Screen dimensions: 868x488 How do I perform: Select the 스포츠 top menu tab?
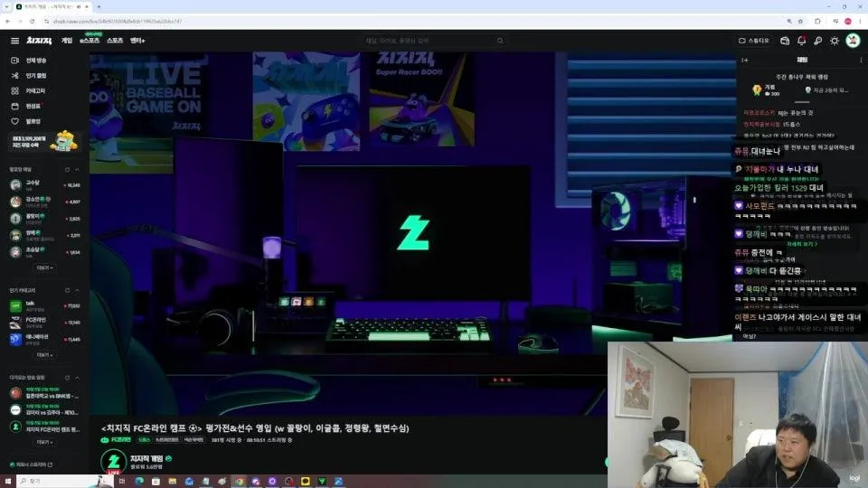click(115, 41)
